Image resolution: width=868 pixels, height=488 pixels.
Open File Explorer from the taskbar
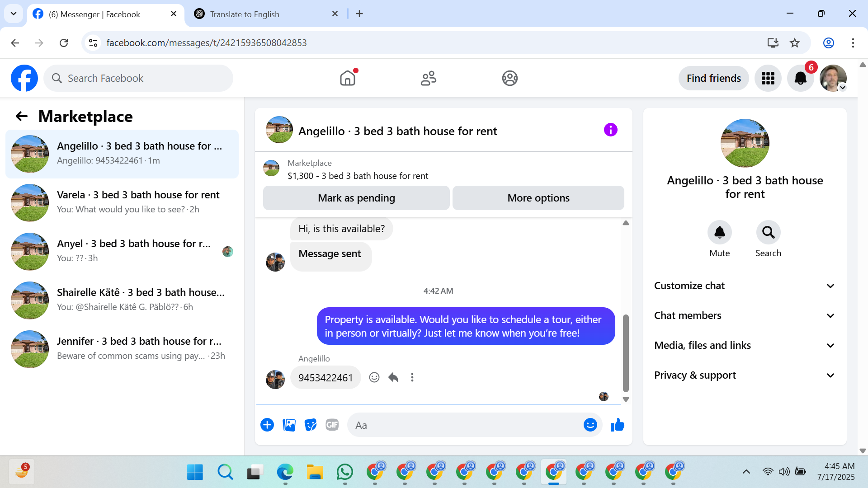pyautogui.click(x=315, y=472)
